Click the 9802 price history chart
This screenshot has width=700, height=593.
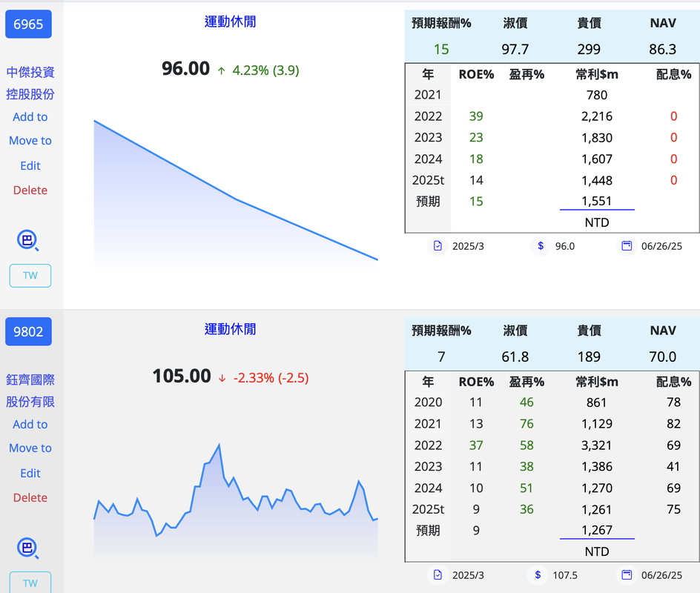tap(236, 502)
